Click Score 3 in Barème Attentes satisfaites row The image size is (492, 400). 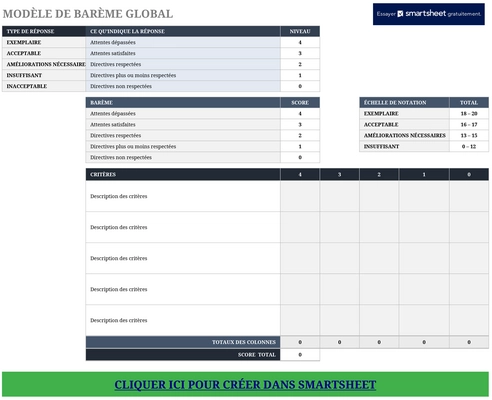point(300,125)
